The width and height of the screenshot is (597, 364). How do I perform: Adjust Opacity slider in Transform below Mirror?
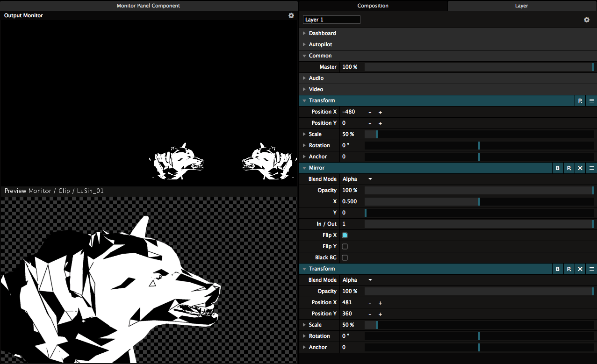479,291
